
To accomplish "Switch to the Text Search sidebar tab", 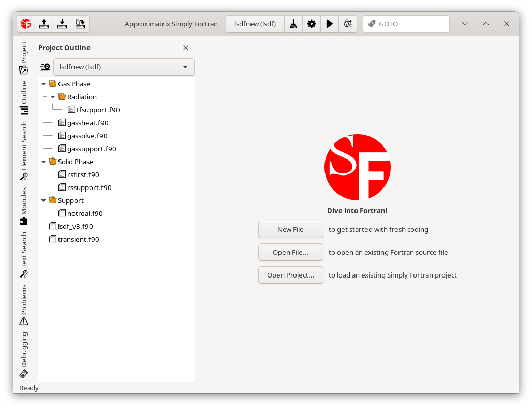I will [24, 255].
